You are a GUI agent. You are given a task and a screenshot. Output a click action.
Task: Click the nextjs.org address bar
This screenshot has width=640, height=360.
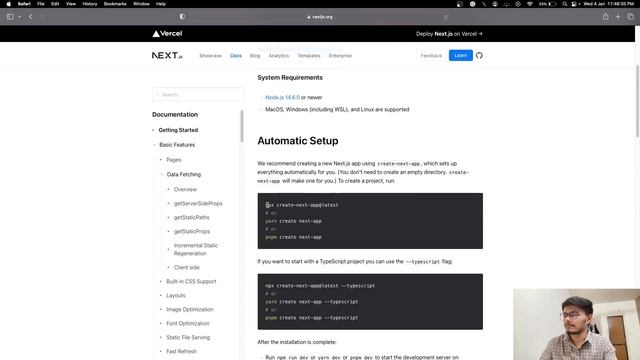point(320,17)
